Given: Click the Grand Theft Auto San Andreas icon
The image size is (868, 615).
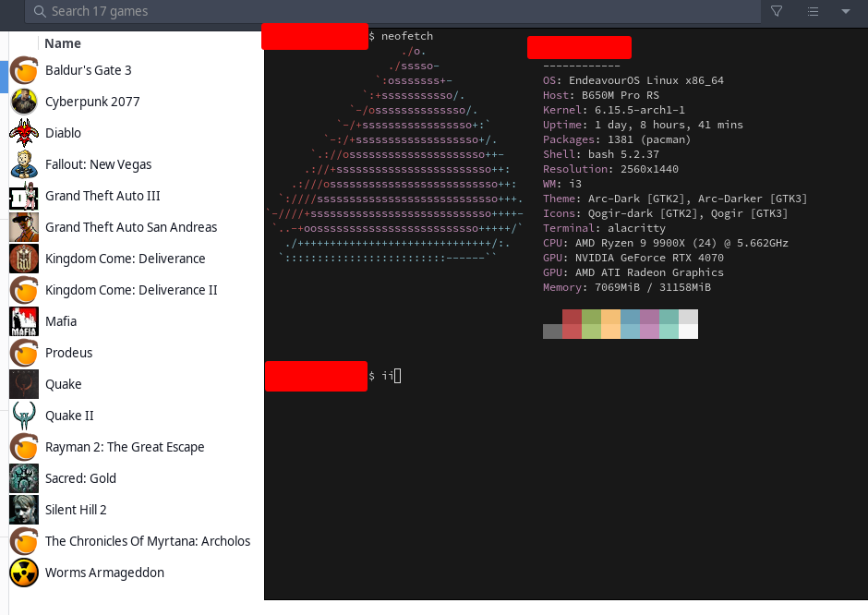Looking at the screenshot, I should coord(24,227).
